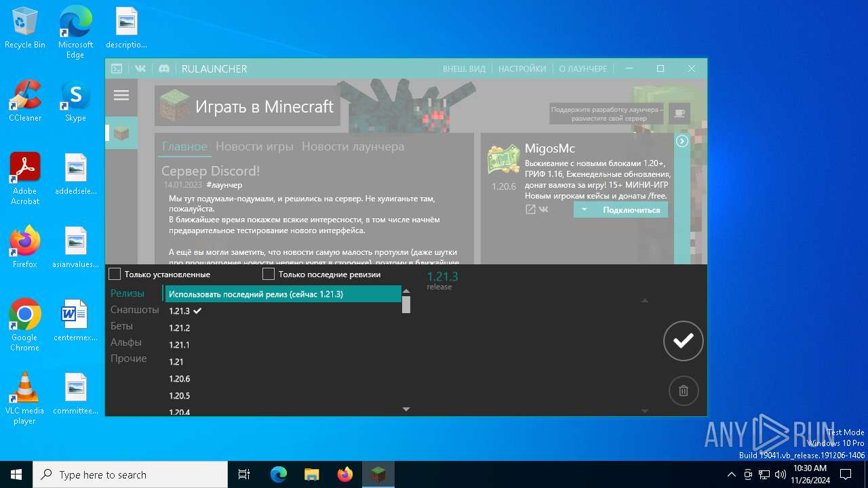The width and height of the screenshot is (868, 488).
Task: Open the addedsele image file on desktop
Action: 75,174
